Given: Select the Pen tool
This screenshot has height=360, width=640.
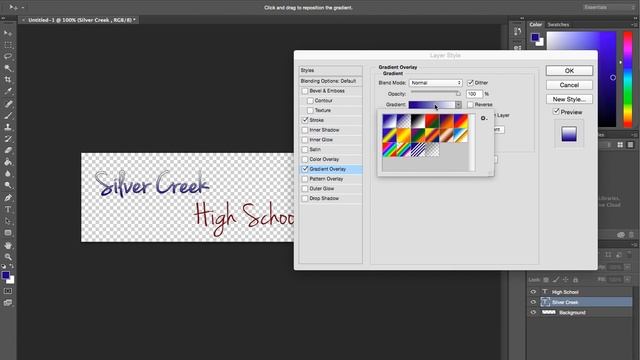Looking at the screenshot, I should coord(8,198).
